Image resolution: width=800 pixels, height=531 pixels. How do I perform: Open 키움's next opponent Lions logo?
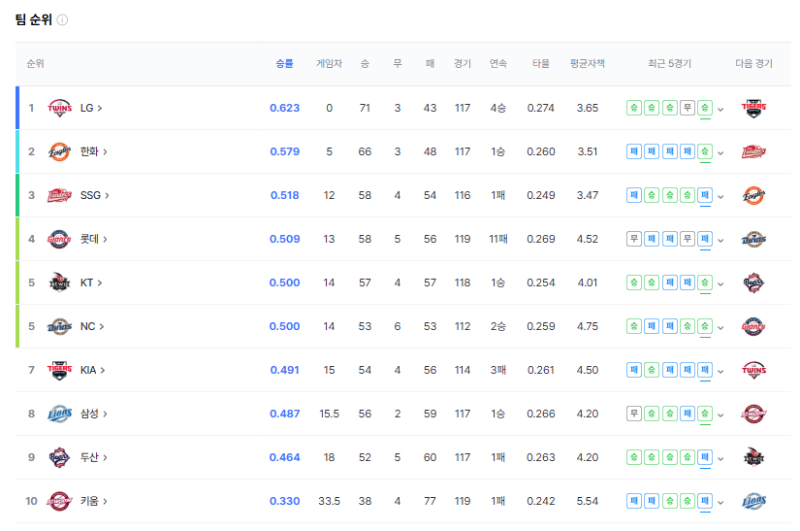point(754,501)
